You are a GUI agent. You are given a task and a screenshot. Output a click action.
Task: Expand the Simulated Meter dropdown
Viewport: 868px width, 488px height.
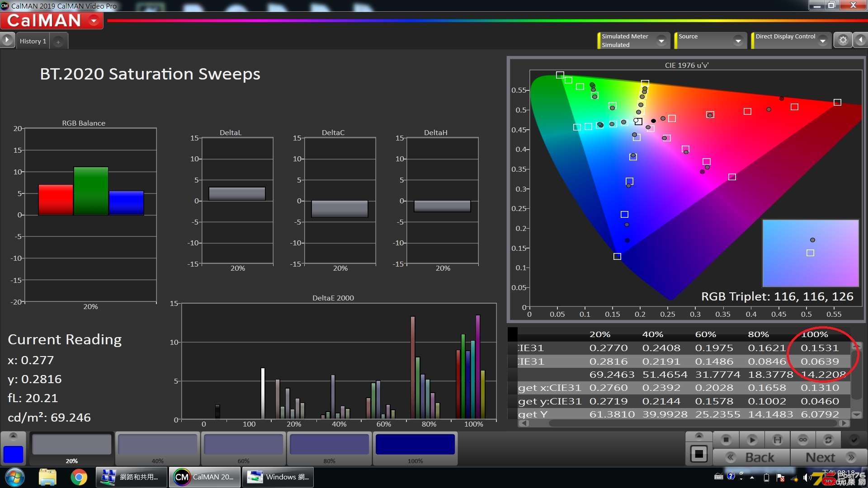click(x=661, y=41)
